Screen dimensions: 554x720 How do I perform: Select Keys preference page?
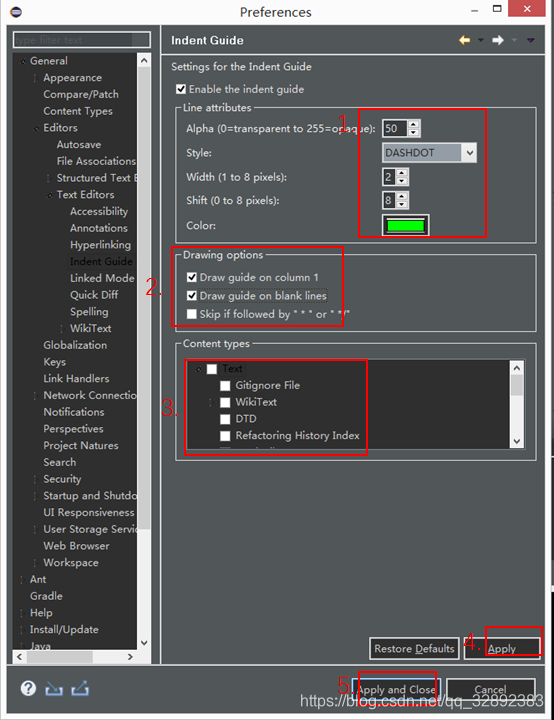point(54,362)
